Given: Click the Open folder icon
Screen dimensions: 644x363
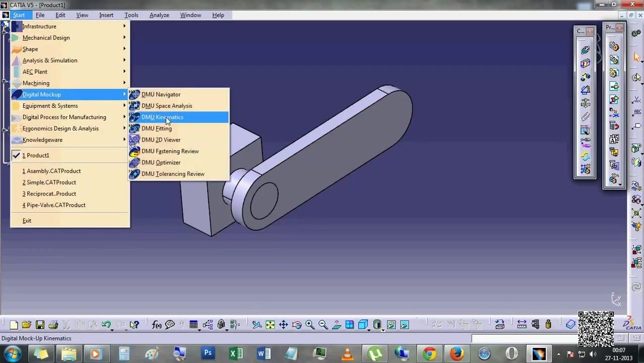Looking at the screenshot, I should [27, 325].
